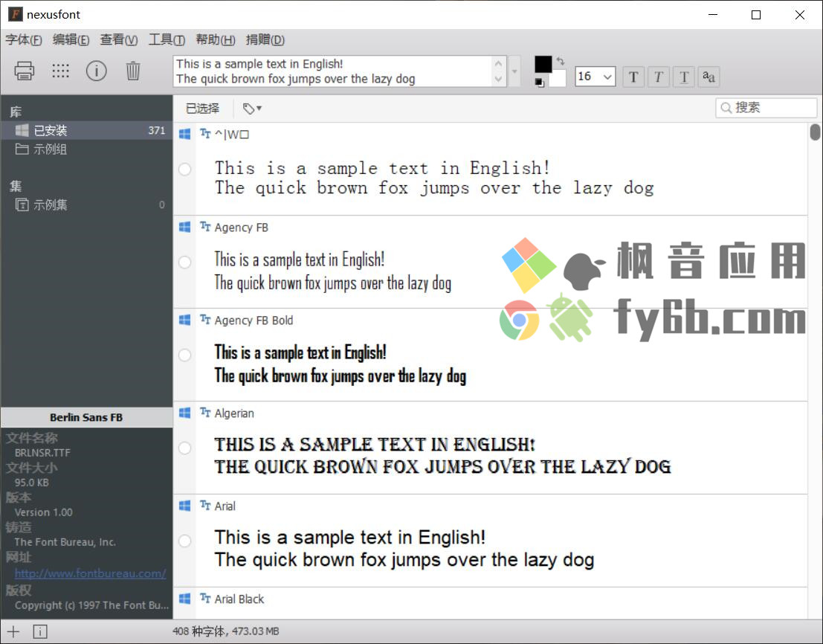Screen dimensions: 823x644
Task: Open 字体(F) menu
Action: pyautogui.click(x=24, y=40)
